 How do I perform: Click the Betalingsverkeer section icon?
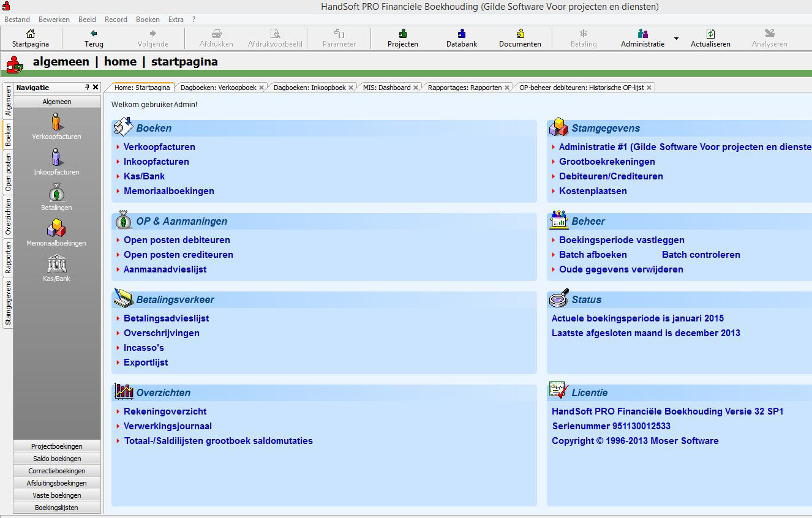click(124, 298)
